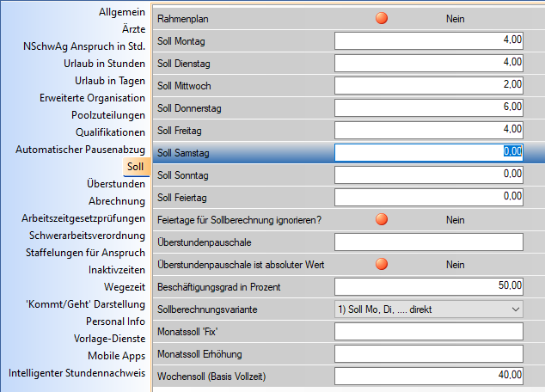Open the Sollberechnungsvariante dropdown

coord(428,309)
